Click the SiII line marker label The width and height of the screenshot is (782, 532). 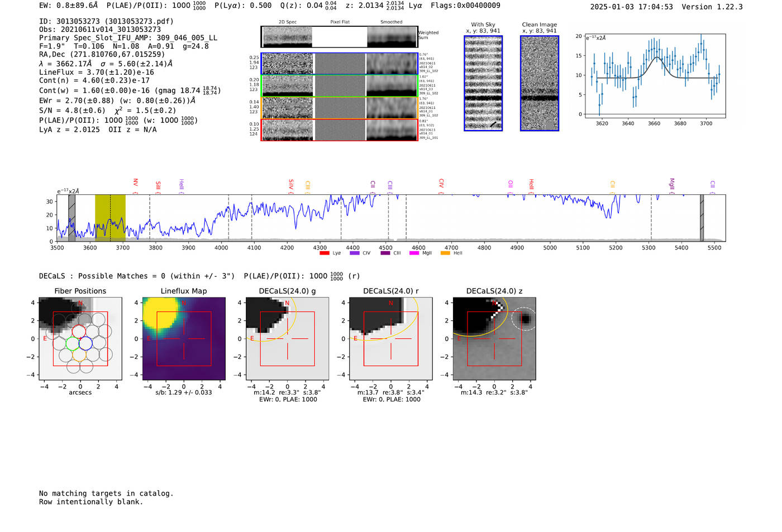click(x=158, y=185)
